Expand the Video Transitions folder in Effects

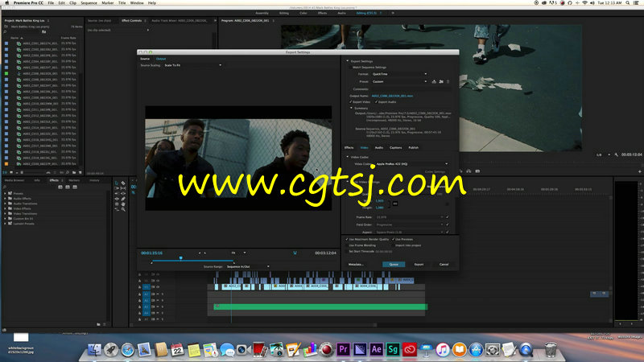pos(6,214)
